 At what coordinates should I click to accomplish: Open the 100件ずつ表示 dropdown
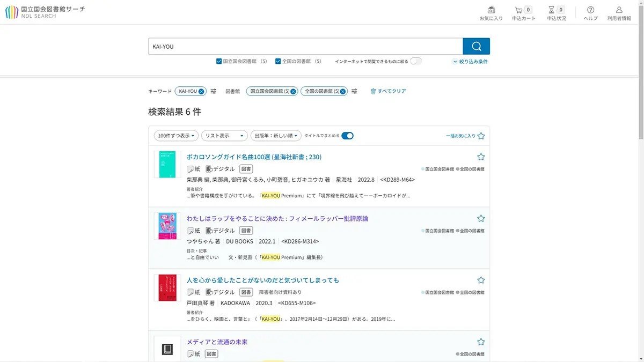point(176,136)
